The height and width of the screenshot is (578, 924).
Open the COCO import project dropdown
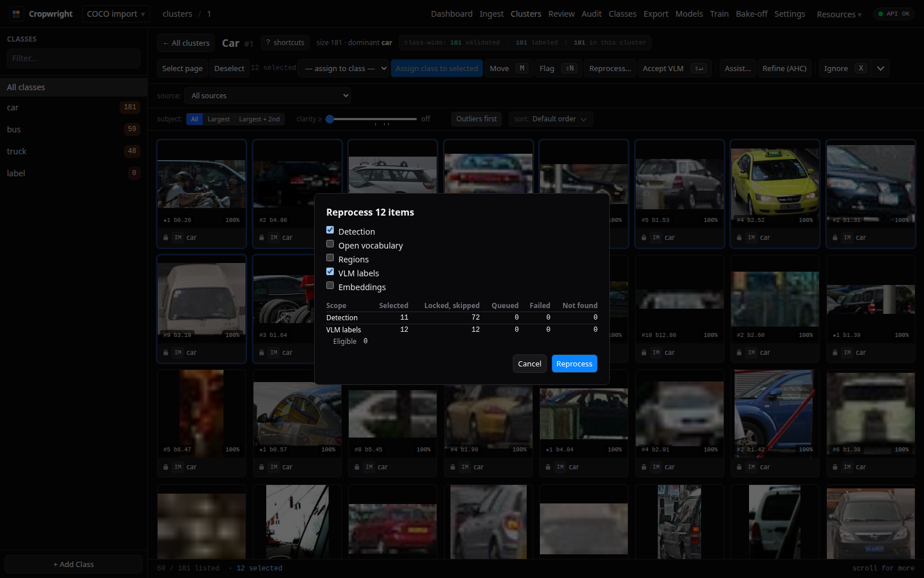point(116,14)
